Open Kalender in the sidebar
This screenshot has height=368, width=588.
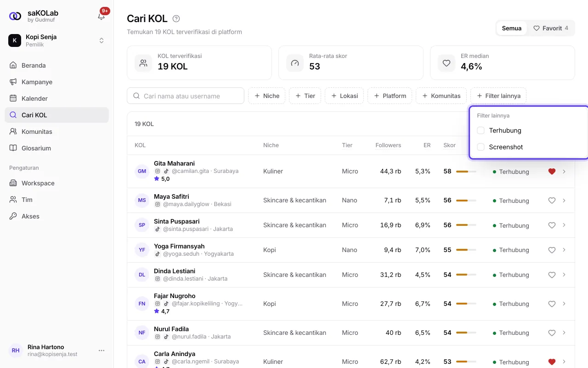click(x=57, y=98)
